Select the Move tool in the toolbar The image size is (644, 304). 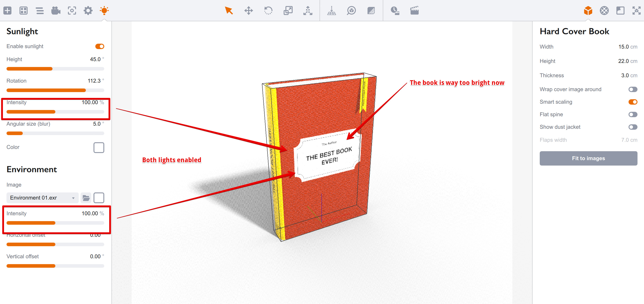tap(248, 11)
